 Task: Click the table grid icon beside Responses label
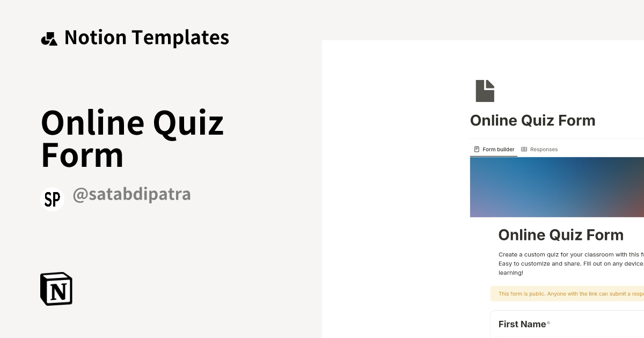pyautogui.click(x=525, y=149)
